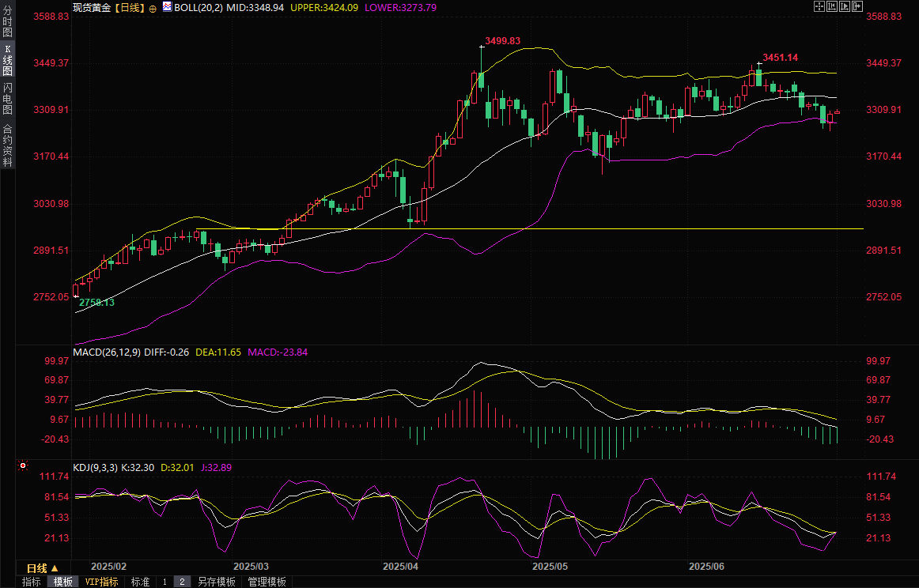This screenshot has height=588, width=919.
Task: Select the 标准 template option
Action: (140, 582)
